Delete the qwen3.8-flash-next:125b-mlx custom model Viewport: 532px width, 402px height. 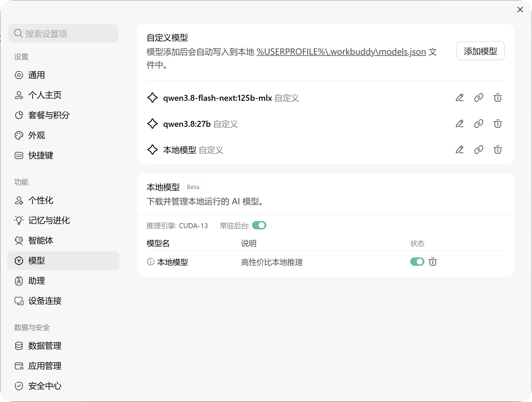498,98
